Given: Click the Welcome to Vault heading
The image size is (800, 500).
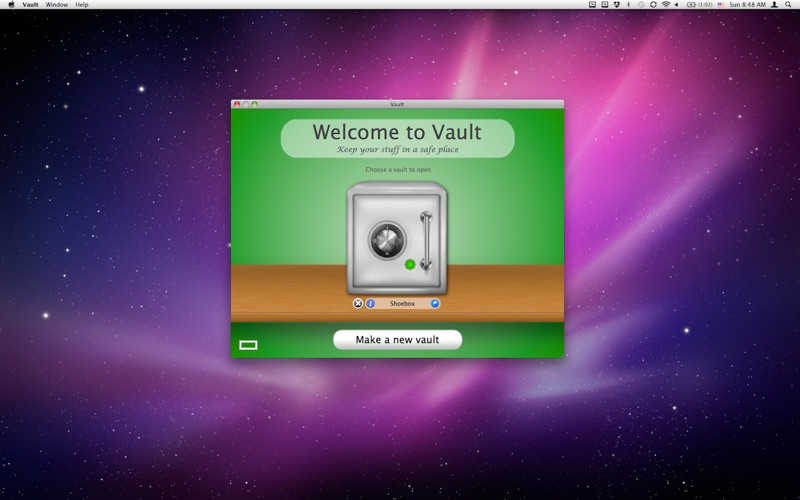Looking at the screenshot, I should click(x=397, y=132).
